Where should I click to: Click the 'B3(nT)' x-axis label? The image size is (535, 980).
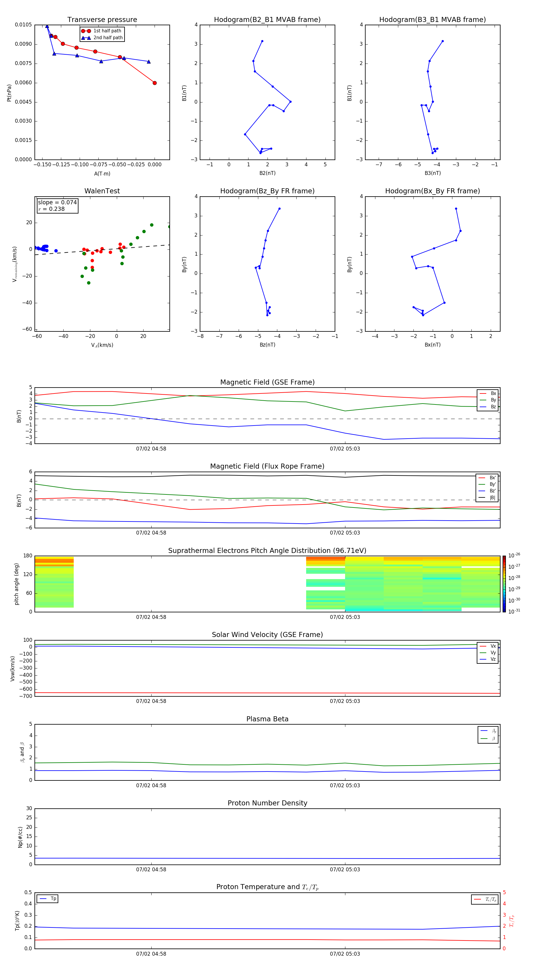(x=432, y=173)
